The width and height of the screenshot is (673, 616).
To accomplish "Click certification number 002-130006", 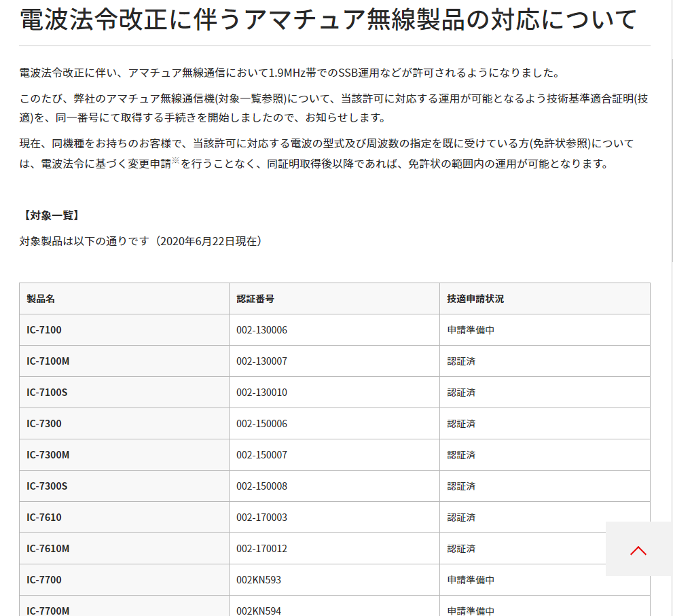I will tap(262, 330).
